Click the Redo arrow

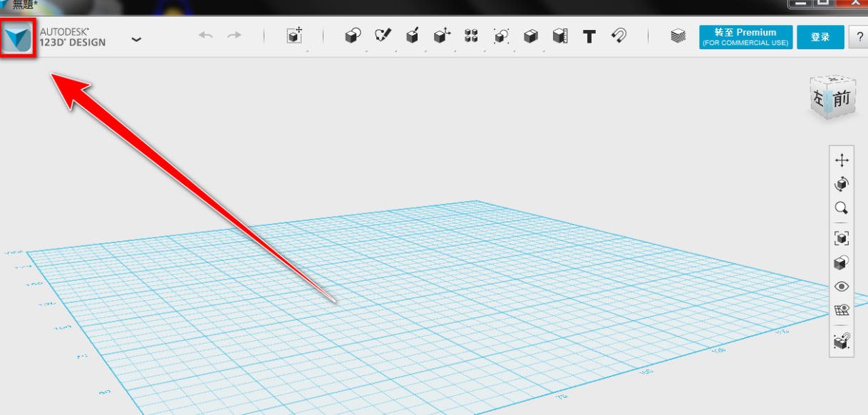tap(234, 36)
